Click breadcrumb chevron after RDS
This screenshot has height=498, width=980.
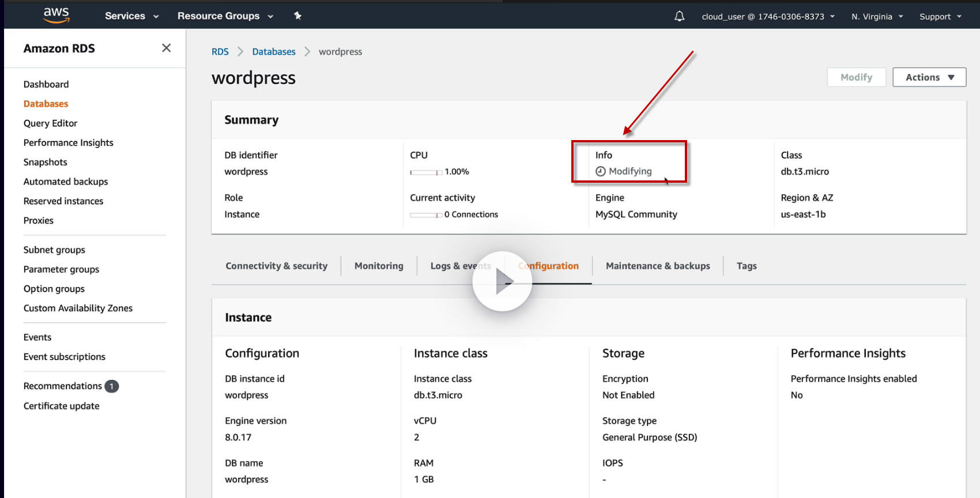click(x=240, y=52)
